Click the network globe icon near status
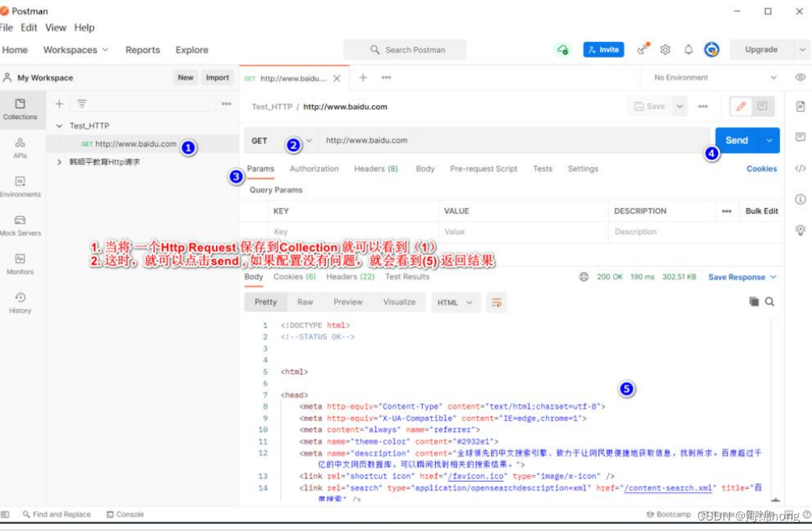812x531 pixels. (584, 277)
